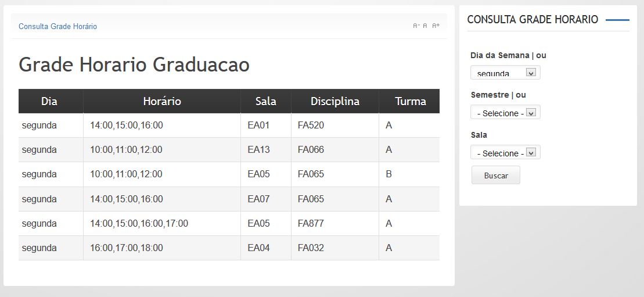644x297 pixels.
Task: Reset font size with A icon
Action: coord(425,26)
